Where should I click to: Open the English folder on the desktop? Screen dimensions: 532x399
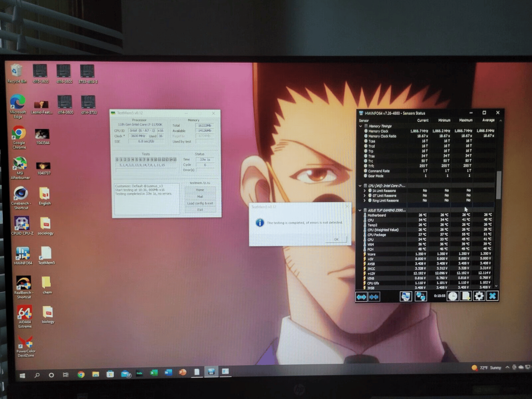click(45, 197)
